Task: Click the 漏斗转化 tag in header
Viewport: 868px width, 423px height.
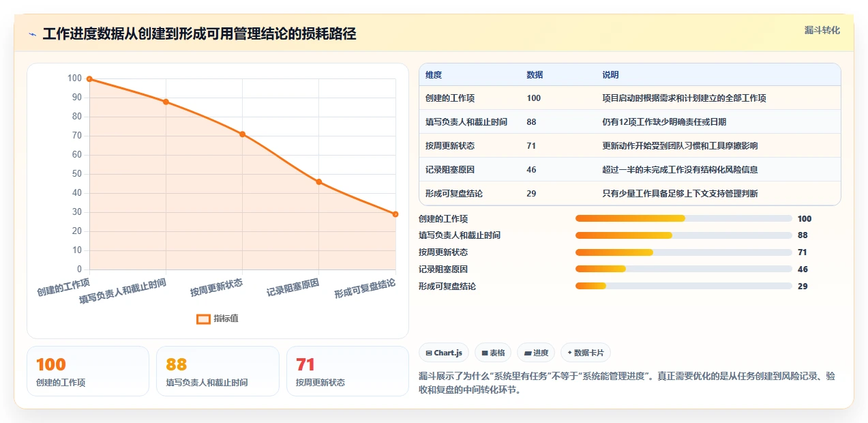Action: pos(822,31)
